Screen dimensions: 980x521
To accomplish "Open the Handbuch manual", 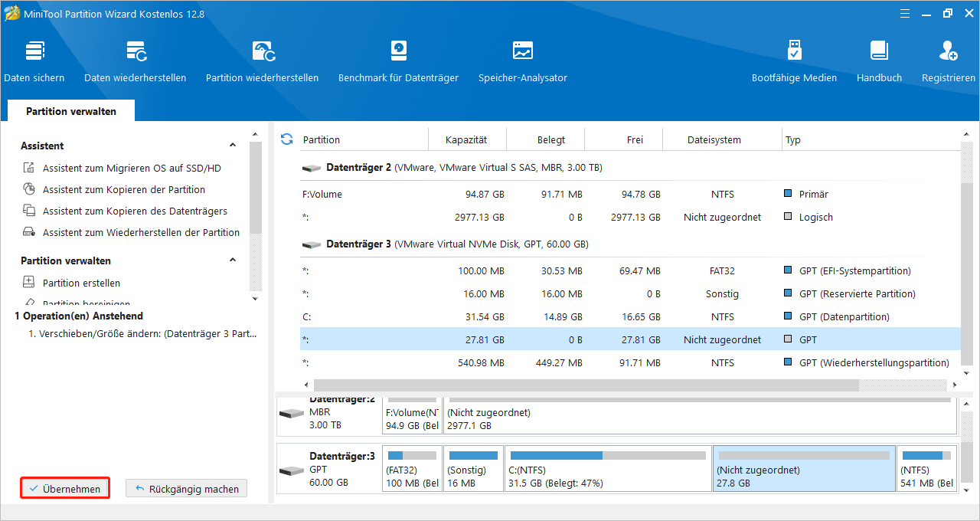I will 879,61.
